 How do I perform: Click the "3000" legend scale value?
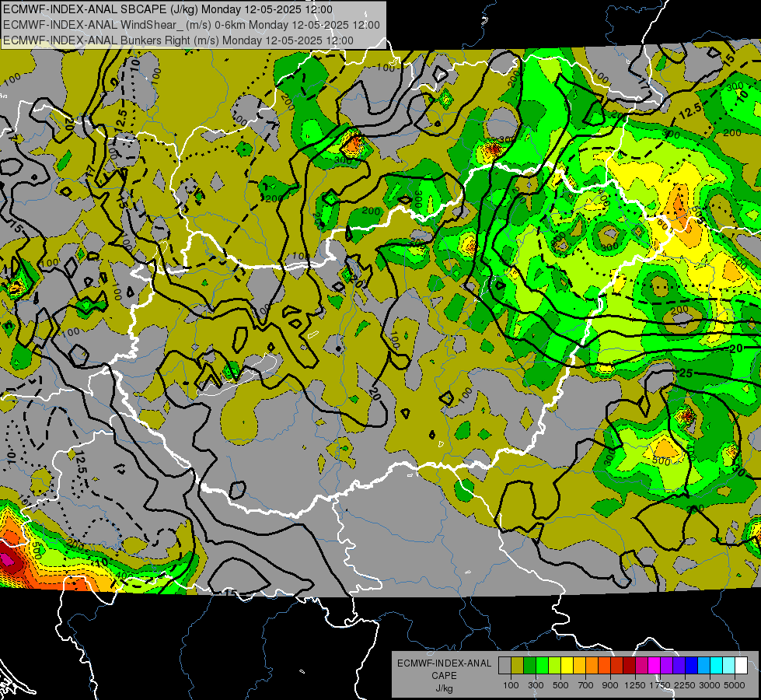click(x=710, y=685)
